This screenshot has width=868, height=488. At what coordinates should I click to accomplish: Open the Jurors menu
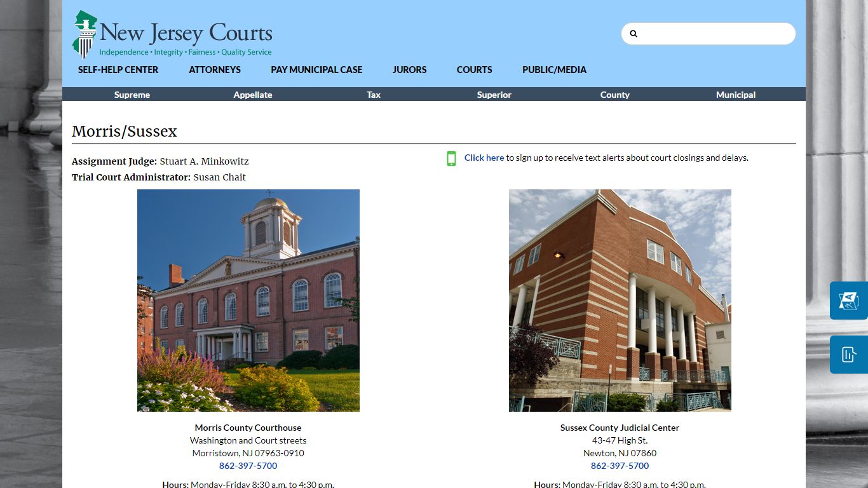[x=410, y=70]
